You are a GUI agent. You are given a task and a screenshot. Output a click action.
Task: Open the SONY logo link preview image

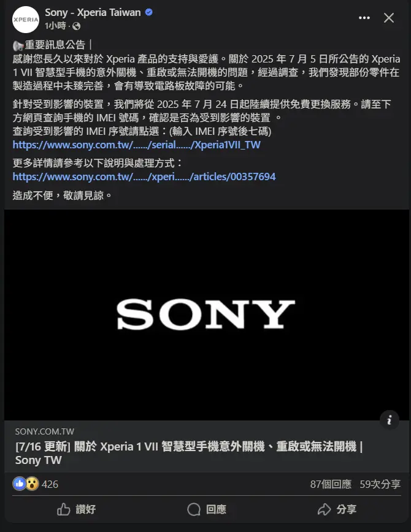[207, 315]
